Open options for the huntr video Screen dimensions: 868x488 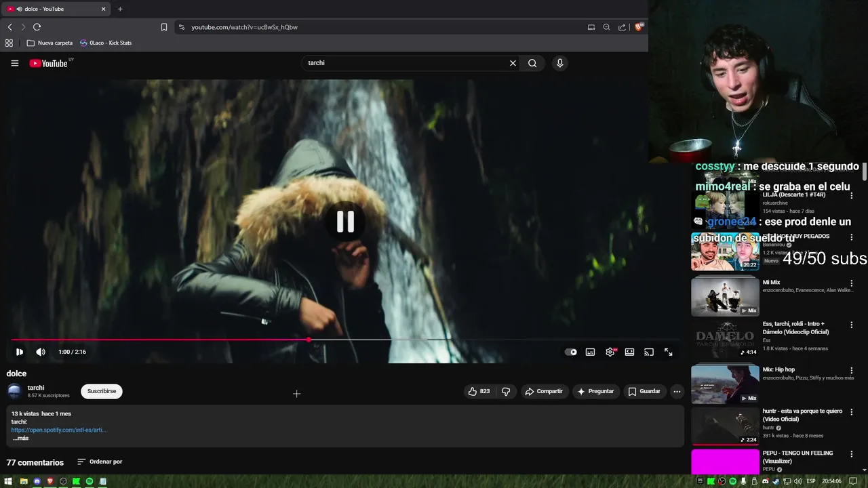click(852, 413)
